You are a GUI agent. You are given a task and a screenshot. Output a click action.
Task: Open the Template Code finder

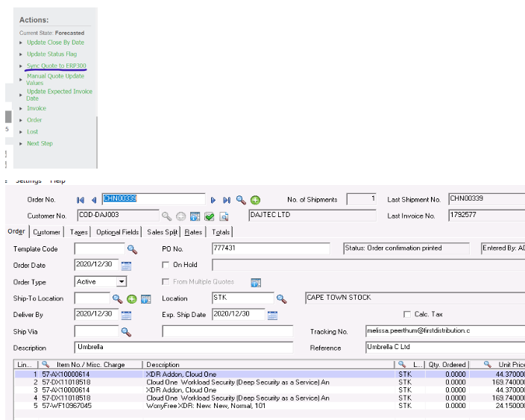[132, 249]
